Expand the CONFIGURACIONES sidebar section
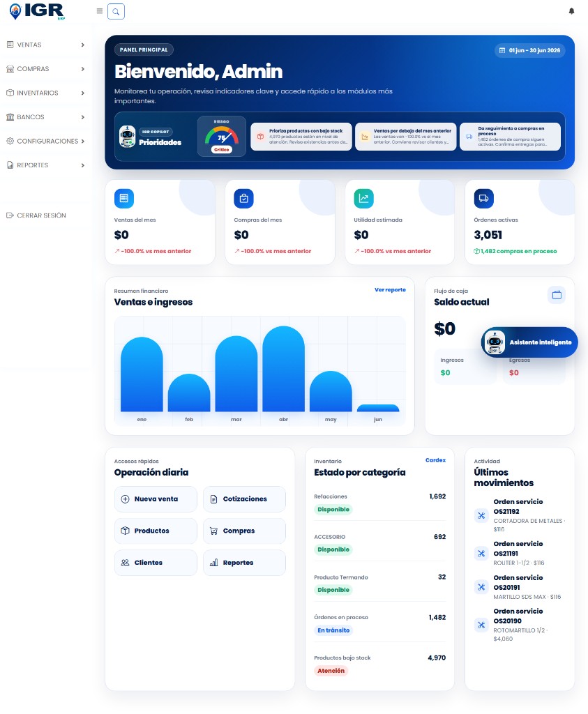 tap(45, 141)
